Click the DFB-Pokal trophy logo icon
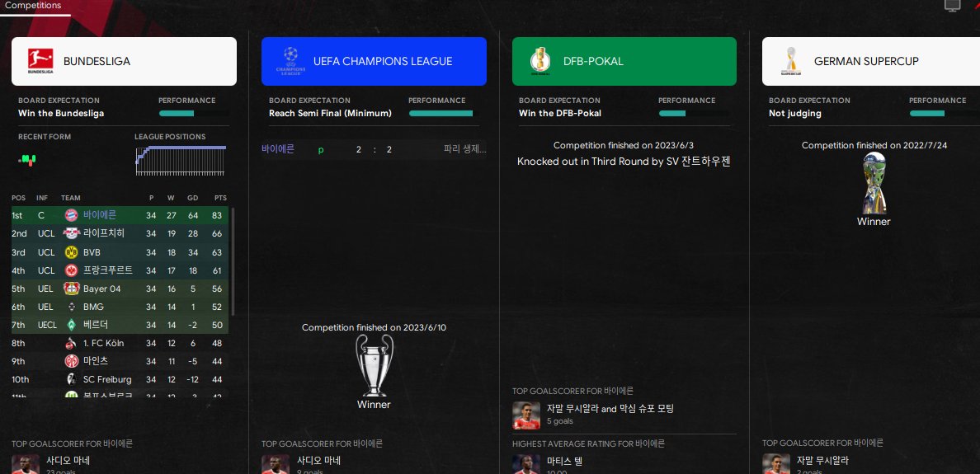 (x=540, y=61)
